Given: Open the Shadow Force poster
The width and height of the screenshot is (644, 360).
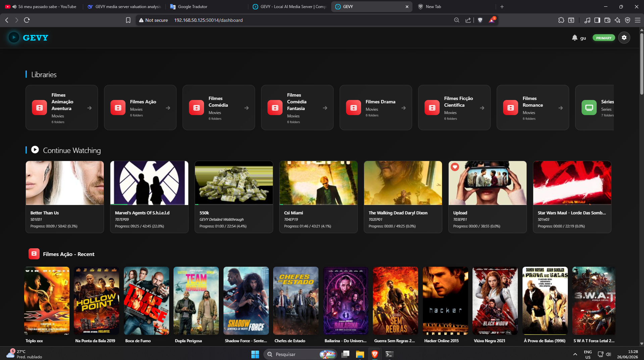Looking at the screenshot, I should click(x=246, y=301).
